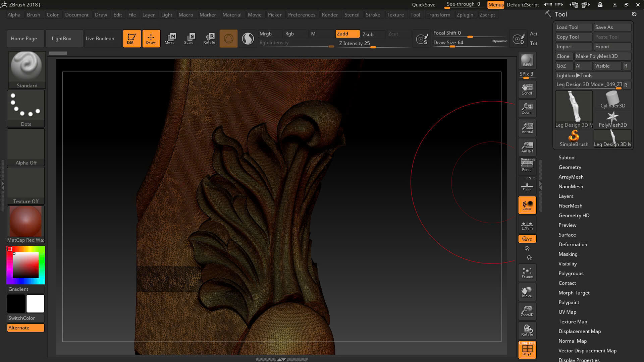Click the Zoom3D navigation icon
This screenshot has height=362, width=644.
pyautogui.click(x=527, y=311)
